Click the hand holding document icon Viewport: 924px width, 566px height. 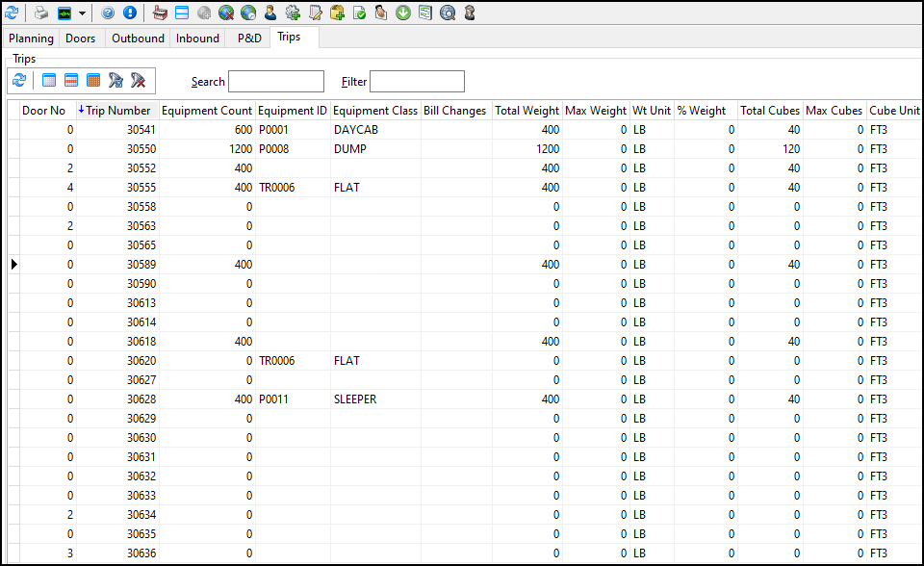pyautogui.click(x=381, y=13)
